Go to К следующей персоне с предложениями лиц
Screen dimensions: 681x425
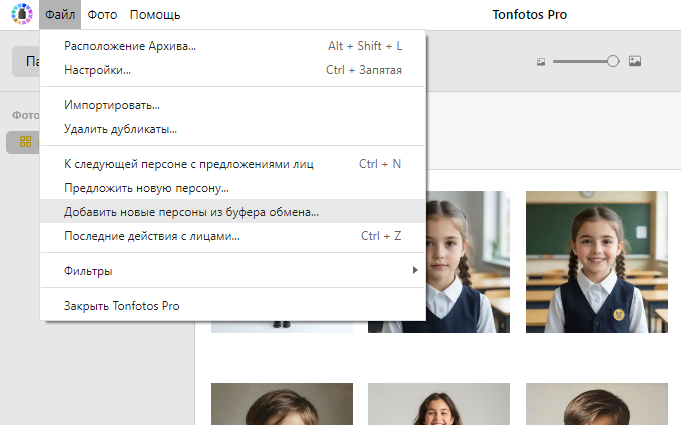tap(188, 164)
